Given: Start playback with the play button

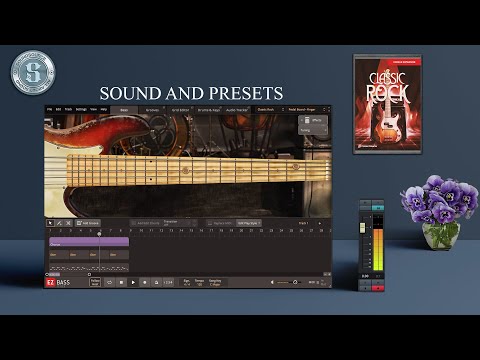Looking at the screenshot, I should click(x=133, y=282).
